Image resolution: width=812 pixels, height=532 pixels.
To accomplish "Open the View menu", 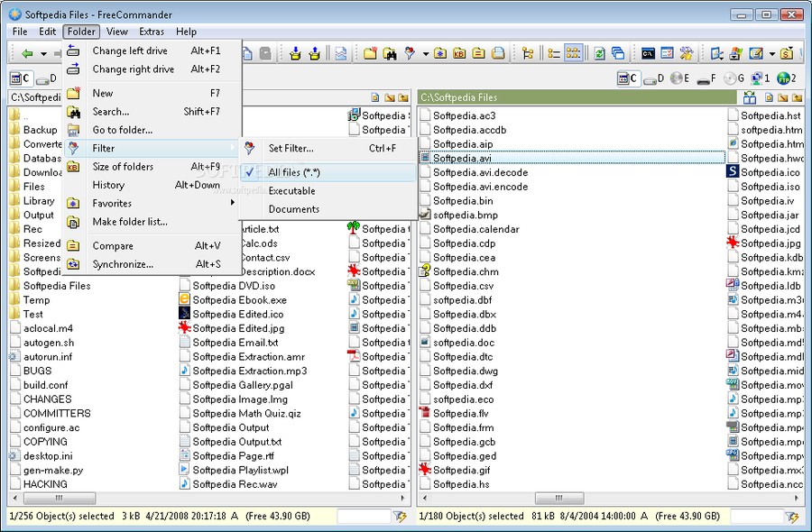I will tap(117, 32).
